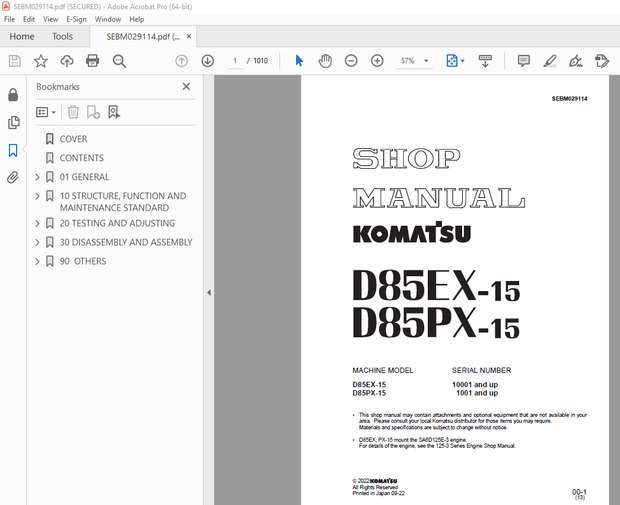The width and height of the screenshot is (620, 505).
Task: Click the MACHINE MODEL heading
Action: (x=383, y=371)
